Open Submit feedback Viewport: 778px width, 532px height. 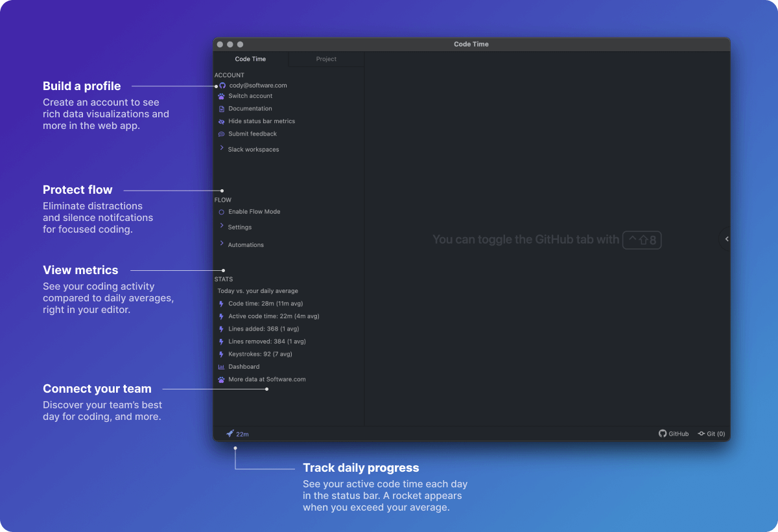[252, 134]
